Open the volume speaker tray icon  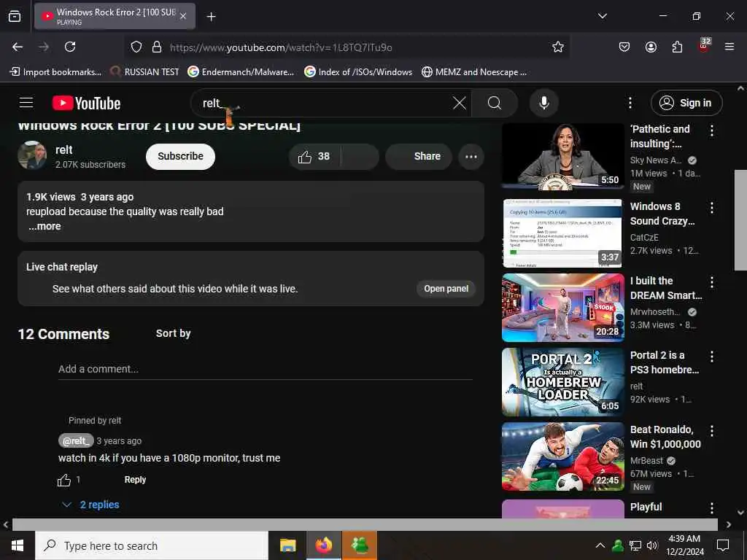coord(652,545)
